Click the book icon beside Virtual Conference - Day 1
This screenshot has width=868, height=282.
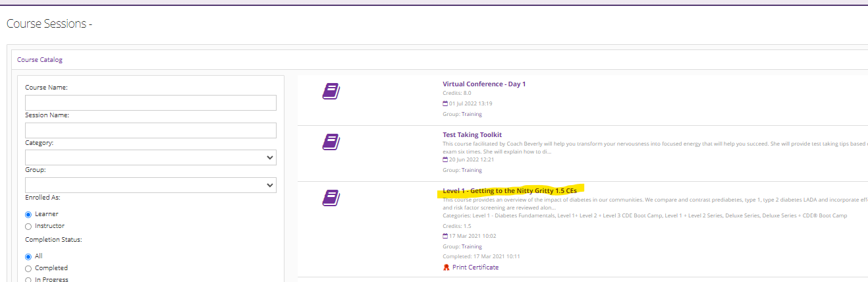pyautogui.click(x=331, y=91)
